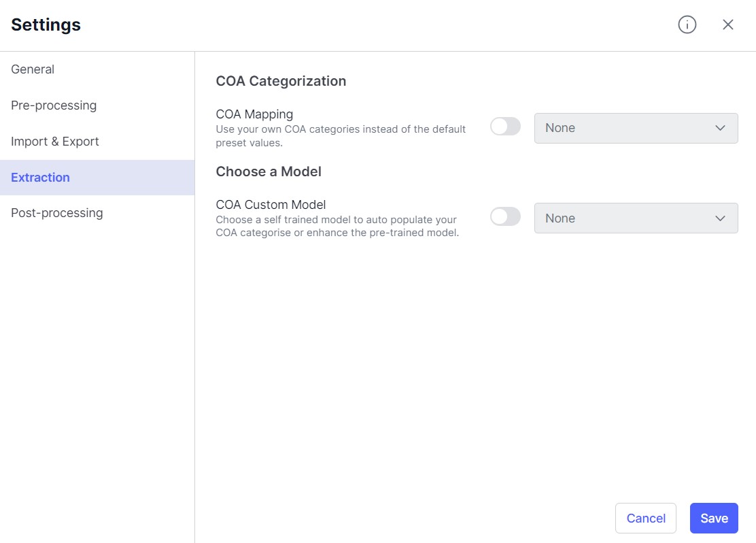The image size is (756, 543).
Task: Click the COA Categorization heading
Action: tap(281, 81)
